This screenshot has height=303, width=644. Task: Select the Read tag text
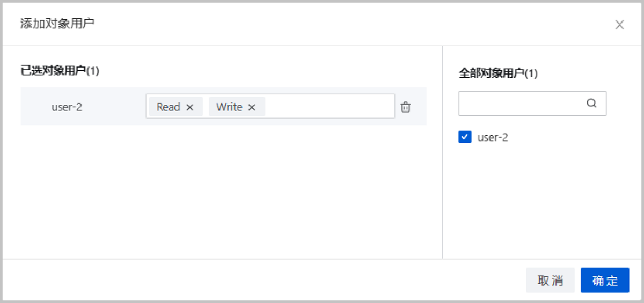168,107
